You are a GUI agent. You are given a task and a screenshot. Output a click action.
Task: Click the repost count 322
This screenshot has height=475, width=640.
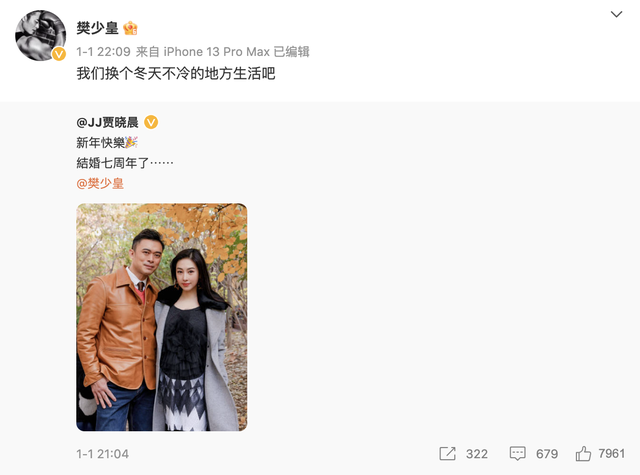[x=477, y=454]
